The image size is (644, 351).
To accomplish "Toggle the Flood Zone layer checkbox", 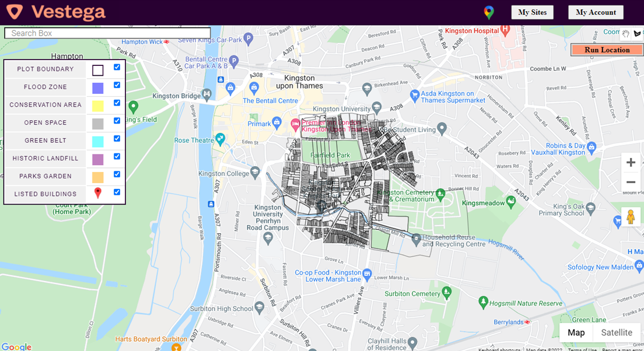I will point(117,85).
